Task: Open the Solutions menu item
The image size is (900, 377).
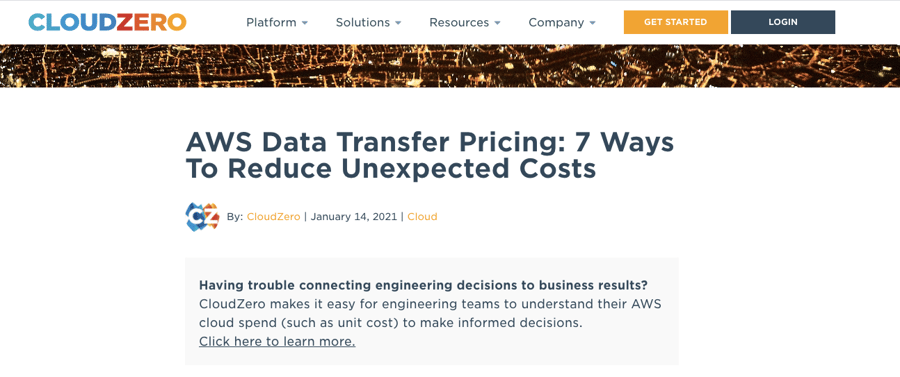Action: (363, 22)
